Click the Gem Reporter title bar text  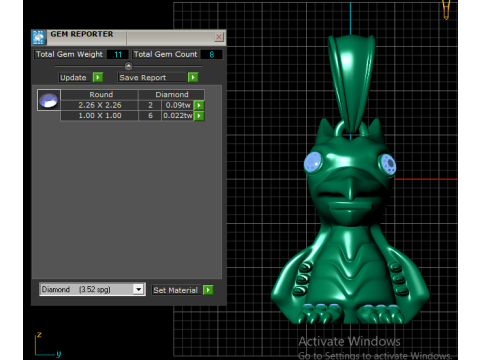82,34
